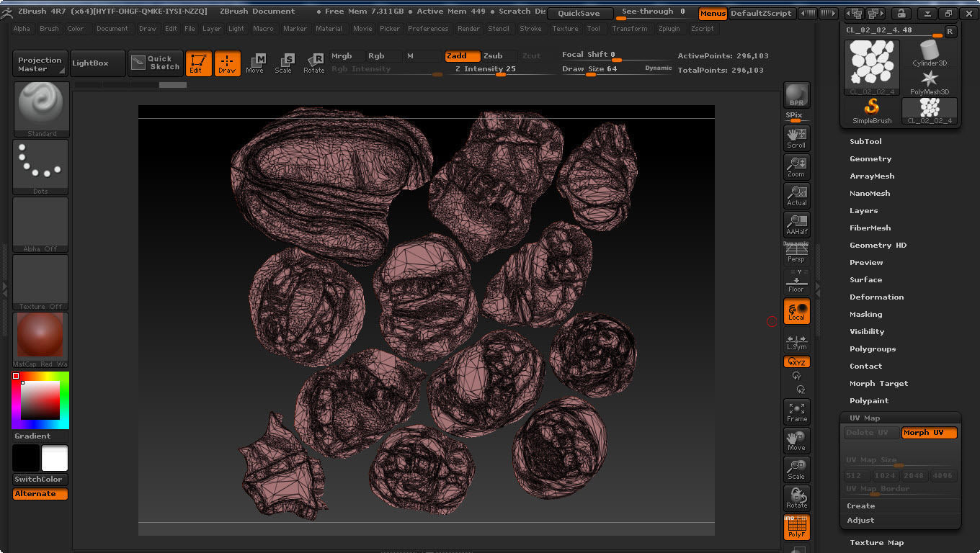Toggle Persp perspective view
Image resolution: width=980 pixels, height=553 pixels.
796,253
